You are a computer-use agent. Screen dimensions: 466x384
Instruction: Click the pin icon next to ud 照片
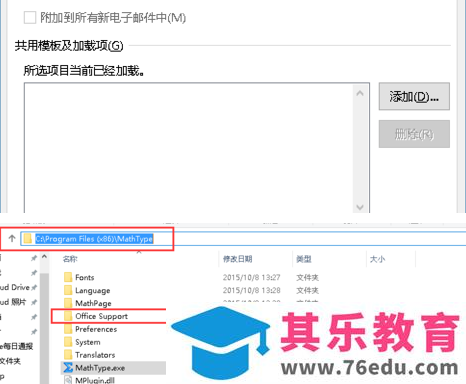pos(34,302)
